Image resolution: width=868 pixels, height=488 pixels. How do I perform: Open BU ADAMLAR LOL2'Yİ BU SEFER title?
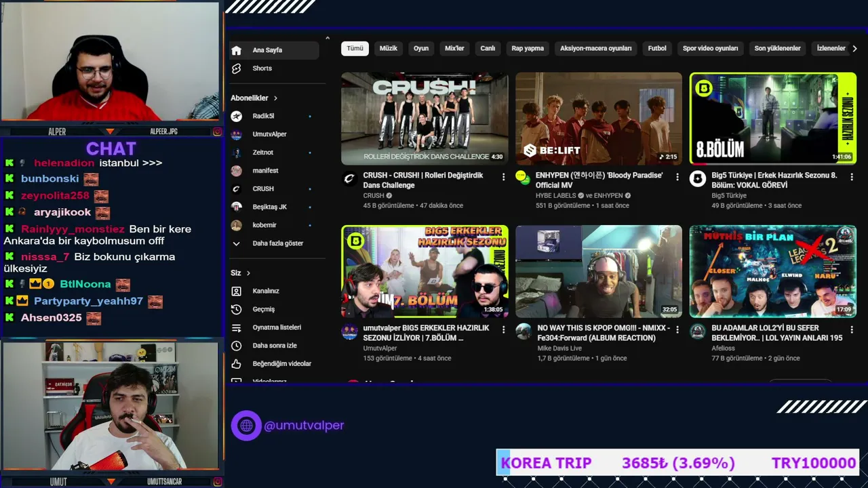[x=777, y=333]
